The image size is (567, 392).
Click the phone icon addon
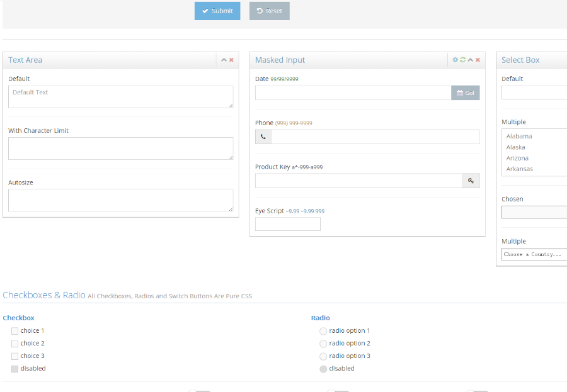pos(263,137)
